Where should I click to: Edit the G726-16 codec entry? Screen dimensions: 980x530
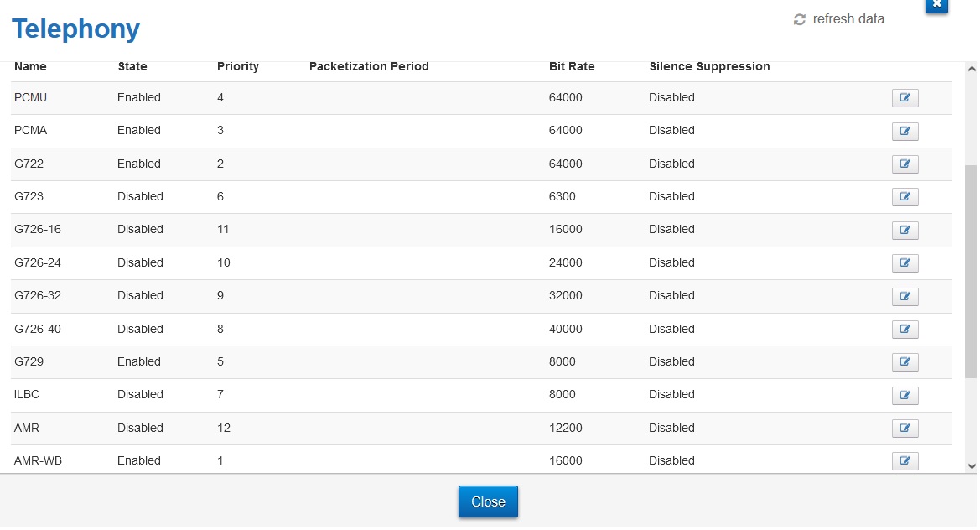click(905, 230)
